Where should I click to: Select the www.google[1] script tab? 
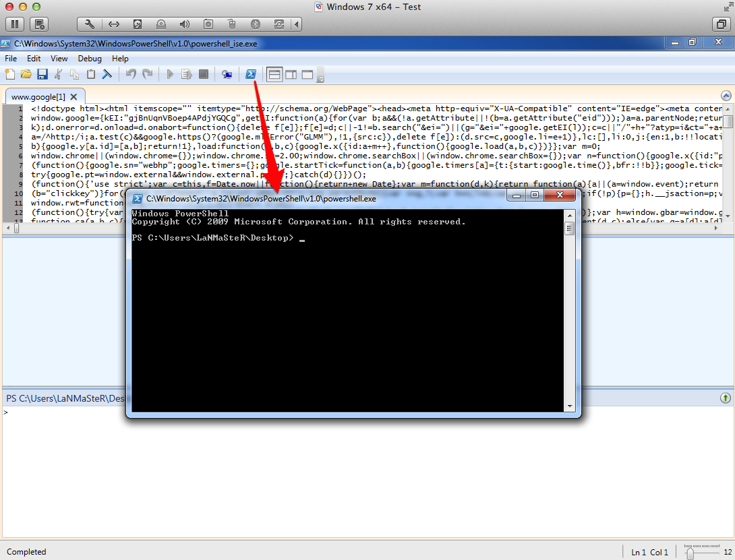click(x=38, y=97)
